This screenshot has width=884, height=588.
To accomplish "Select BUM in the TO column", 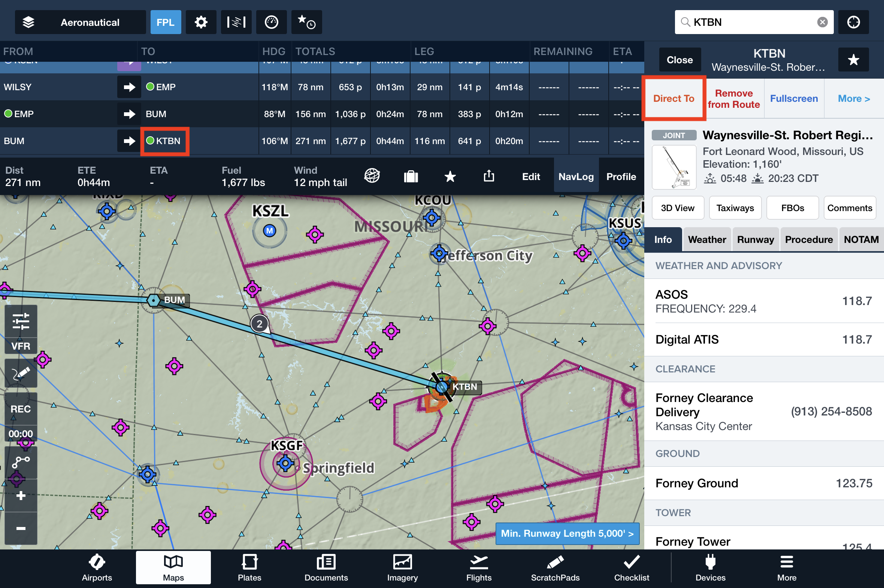I will pyautogui.click(x=156, y=114).
